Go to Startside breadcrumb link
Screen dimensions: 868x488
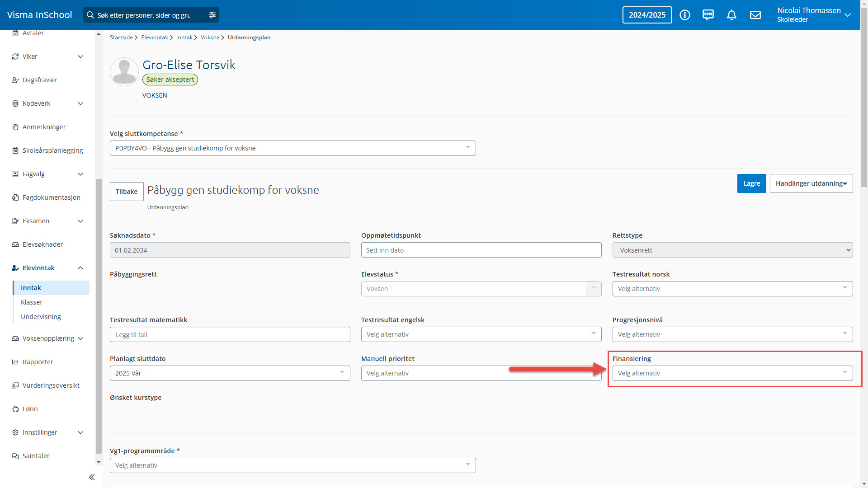(x=121, y=38)
